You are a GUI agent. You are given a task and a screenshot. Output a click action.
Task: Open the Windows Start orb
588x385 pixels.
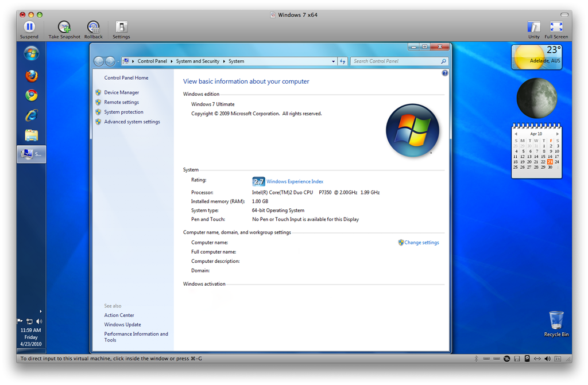pos(32,53)
